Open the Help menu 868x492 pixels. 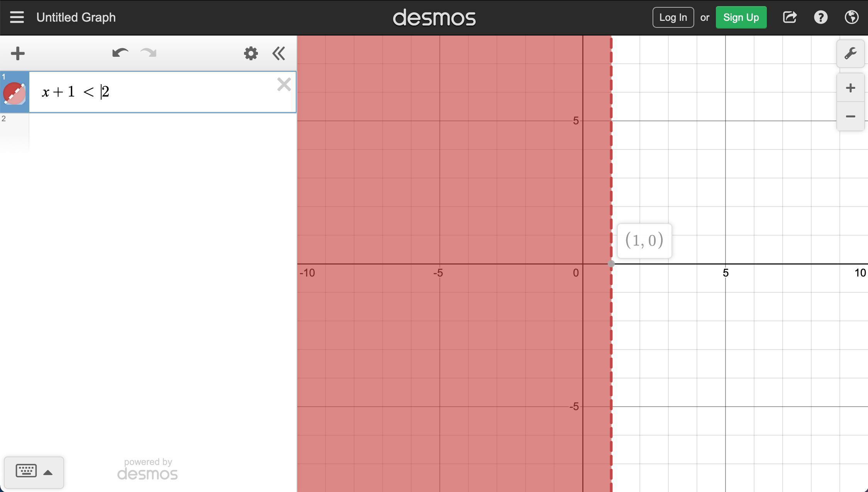[x=821, y=17]
